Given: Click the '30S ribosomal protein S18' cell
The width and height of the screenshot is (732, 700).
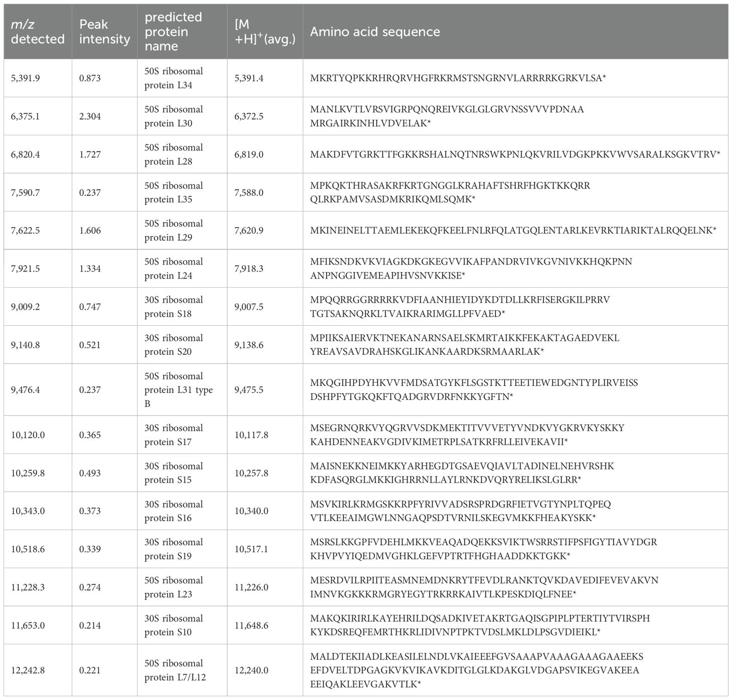Looking at the screenshot, I should tap(173, 307).
